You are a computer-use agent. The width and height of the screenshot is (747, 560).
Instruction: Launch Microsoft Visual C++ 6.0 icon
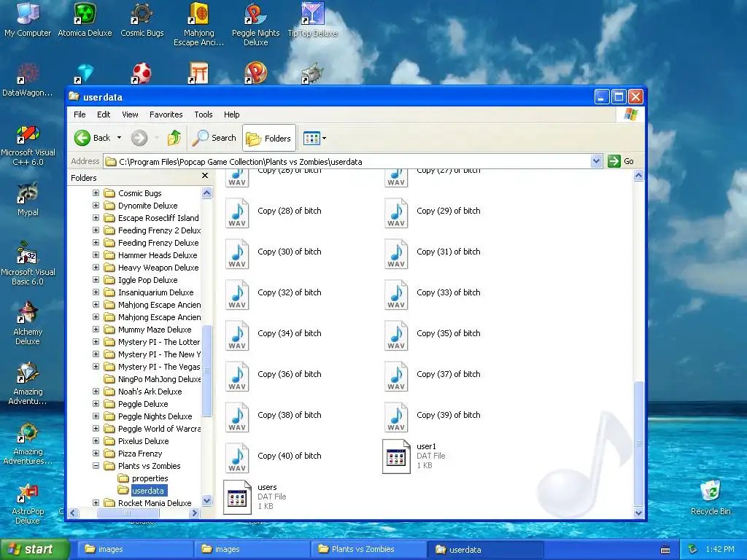click(x=28, y=145)
